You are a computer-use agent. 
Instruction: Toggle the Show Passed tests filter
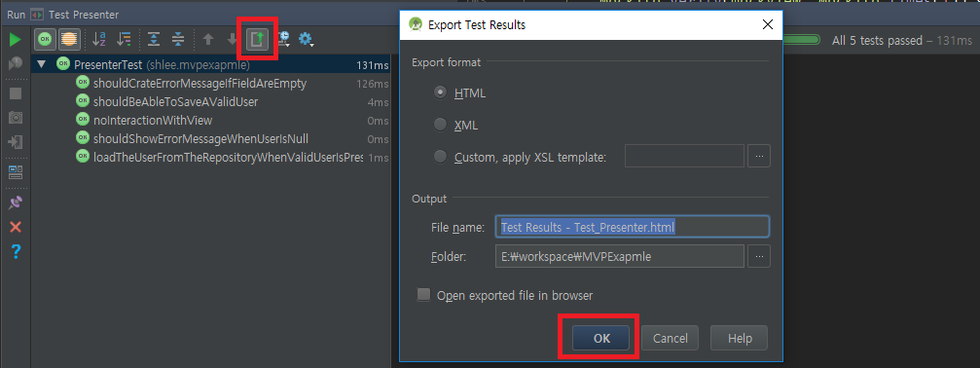point(45,39)
